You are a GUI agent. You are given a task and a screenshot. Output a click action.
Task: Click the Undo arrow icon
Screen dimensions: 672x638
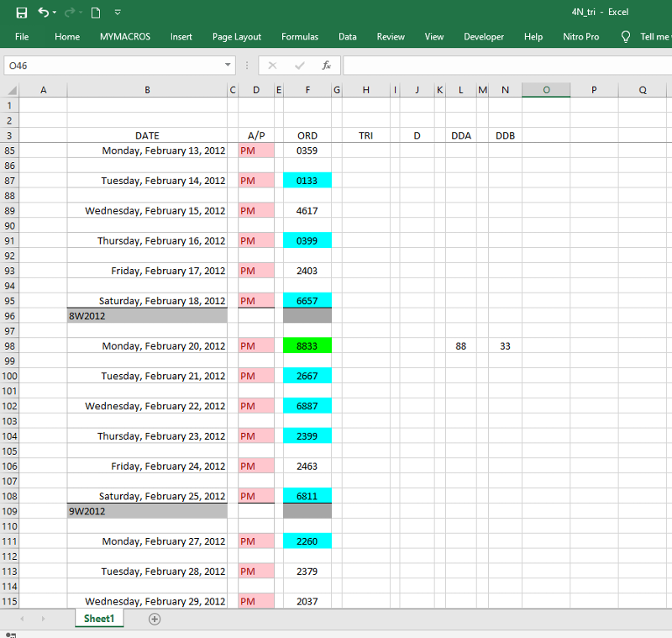(43, 13)
